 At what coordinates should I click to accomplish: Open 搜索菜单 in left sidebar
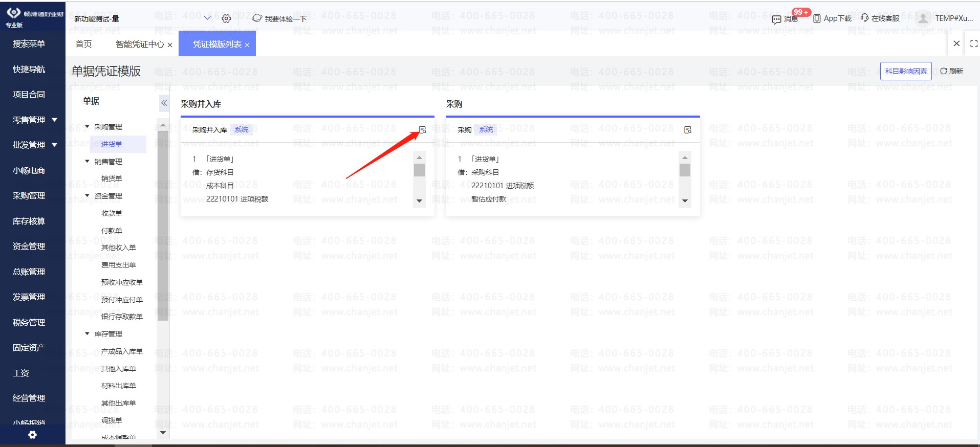(29, 44)
